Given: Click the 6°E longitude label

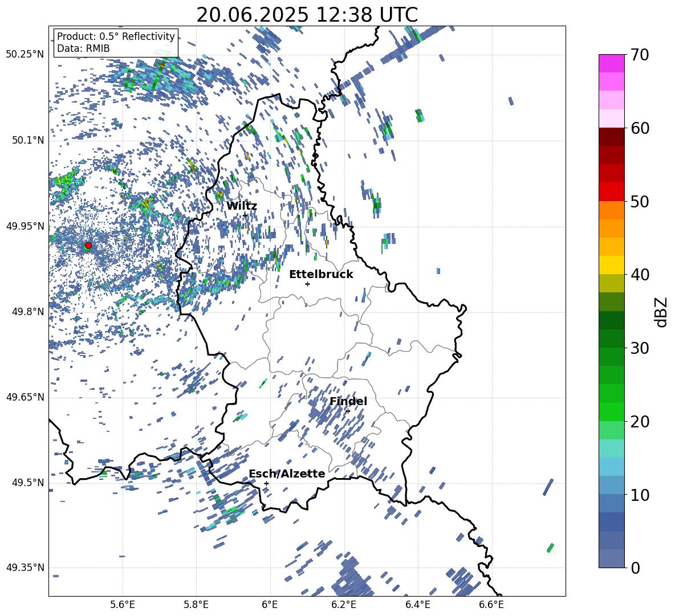Looking at the screenshot, I should click(x=270, y=605).
